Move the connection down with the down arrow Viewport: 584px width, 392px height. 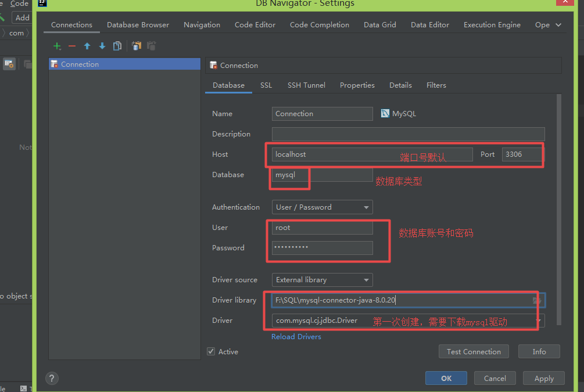tap(102, 46)
